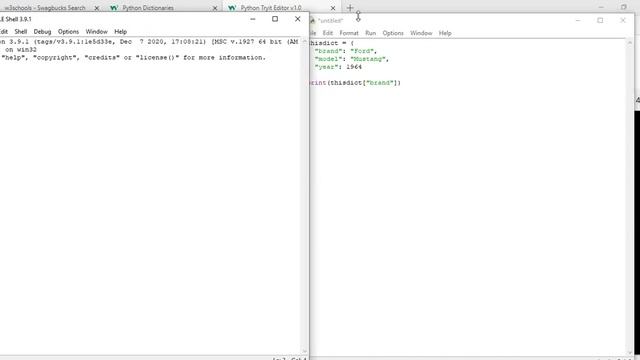
Task: Open Options menu in IDLE Shell window
Action: [68, 31]
